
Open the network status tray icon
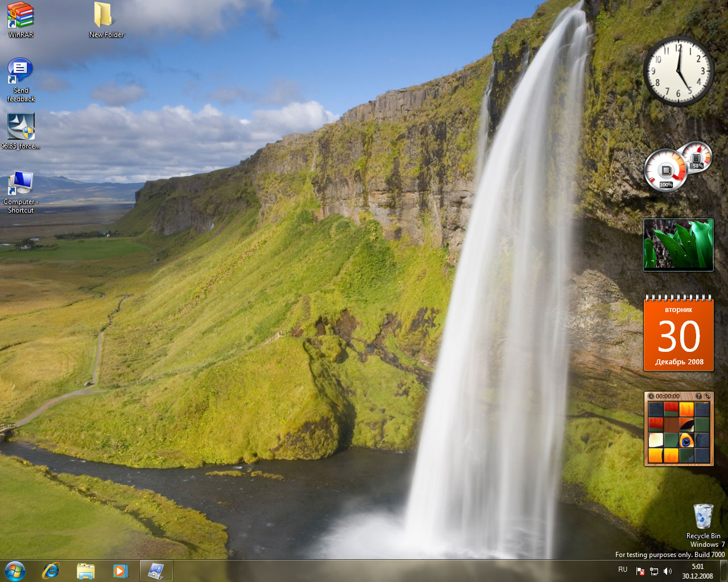click(x=654, y=571)
